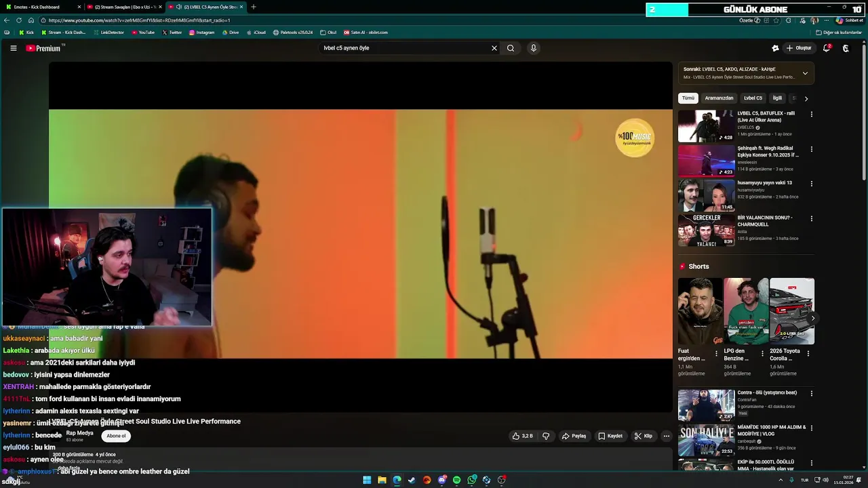Image resolution: width=868 pixels, height=488 pixels.
Task: Open Contra - ölü video thumbnail
Action: (706, 405)
